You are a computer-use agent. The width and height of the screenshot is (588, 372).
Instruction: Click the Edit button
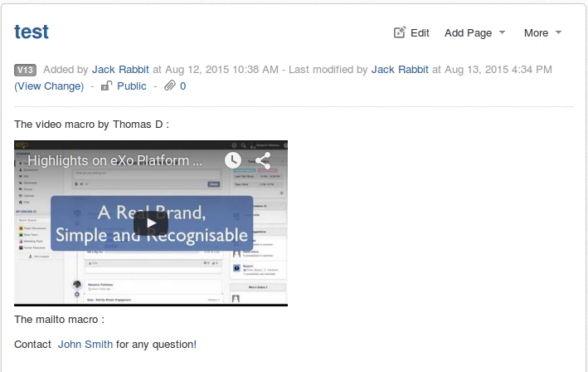[x=411, y=33]
